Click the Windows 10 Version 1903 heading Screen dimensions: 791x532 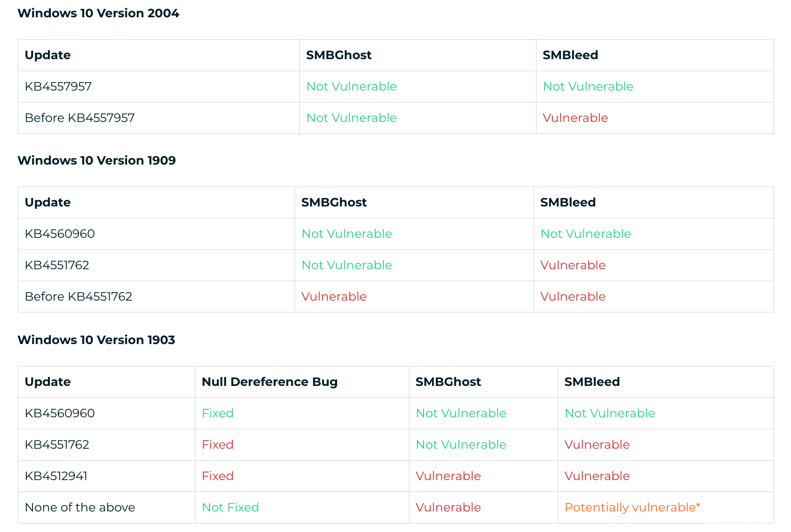tap(96, 340)
